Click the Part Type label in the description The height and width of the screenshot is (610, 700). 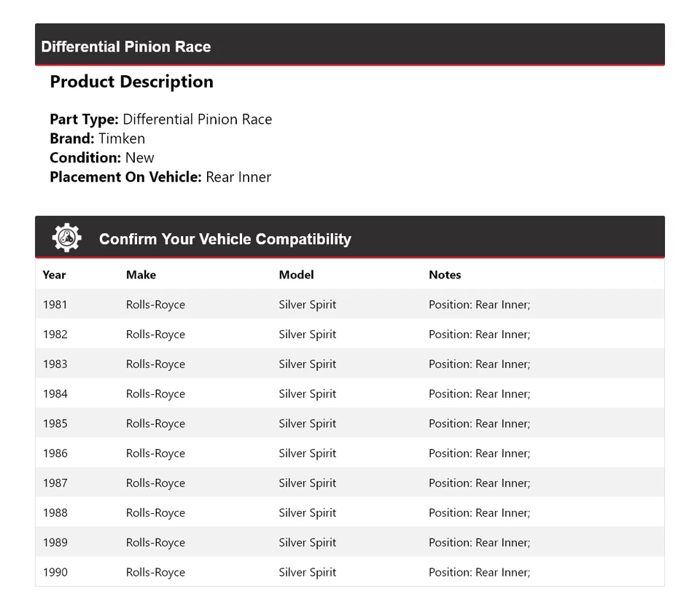(x=84, y=120)
